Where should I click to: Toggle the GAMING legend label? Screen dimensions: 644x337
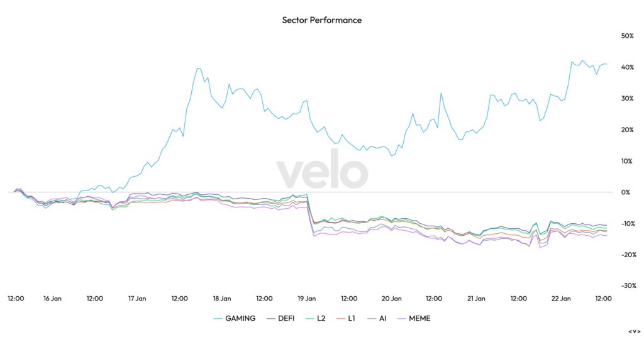click(x=241, y=318)
